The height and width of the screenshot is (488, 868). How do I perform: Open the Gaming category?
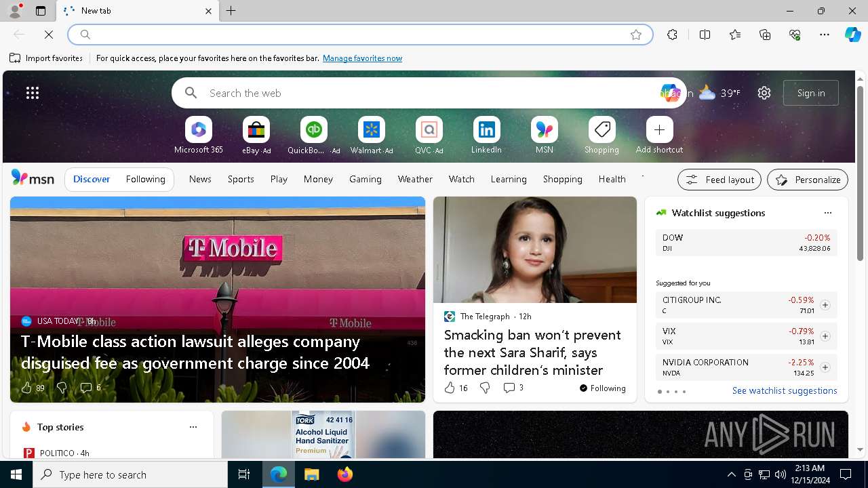(x=366, y=179)
